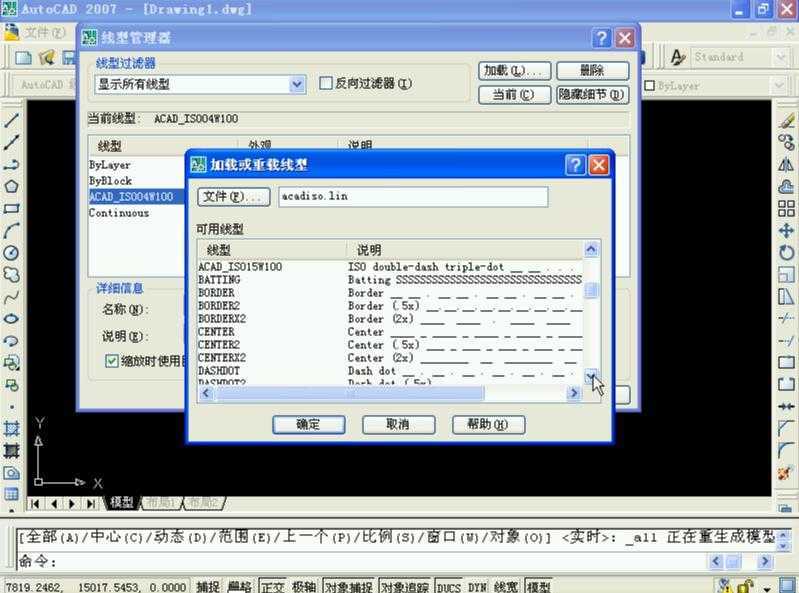Toggle 对象捕捉 object snap in status bar
799x593 pixels.
click(x=349, y=587)
